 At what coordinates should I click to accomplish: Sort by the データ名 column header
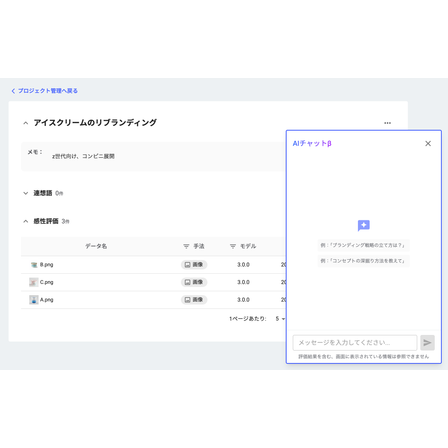[x=96, y=246]
